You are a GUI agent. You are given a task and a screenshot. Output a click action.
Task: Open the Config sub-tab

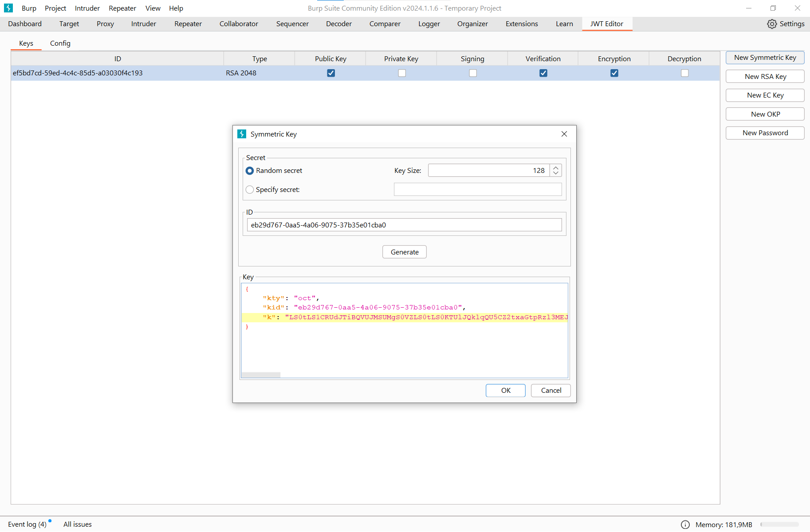point(60,43)
